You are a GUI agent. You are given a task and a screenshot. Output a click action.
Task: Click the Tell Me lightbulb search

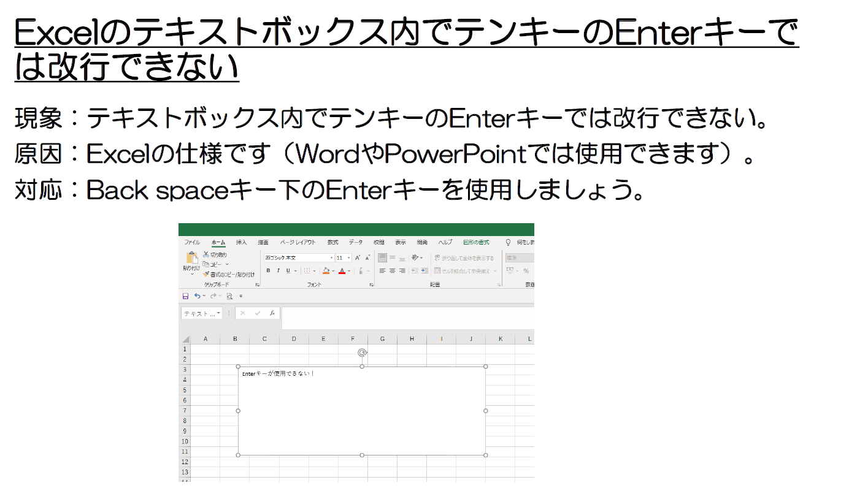point(508,242)
